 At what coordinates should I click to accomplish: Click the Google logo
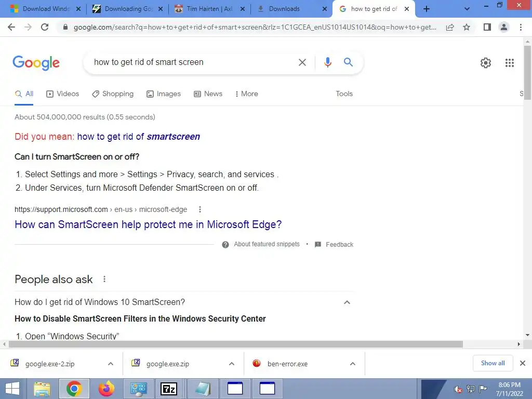[x=36, y=63]
